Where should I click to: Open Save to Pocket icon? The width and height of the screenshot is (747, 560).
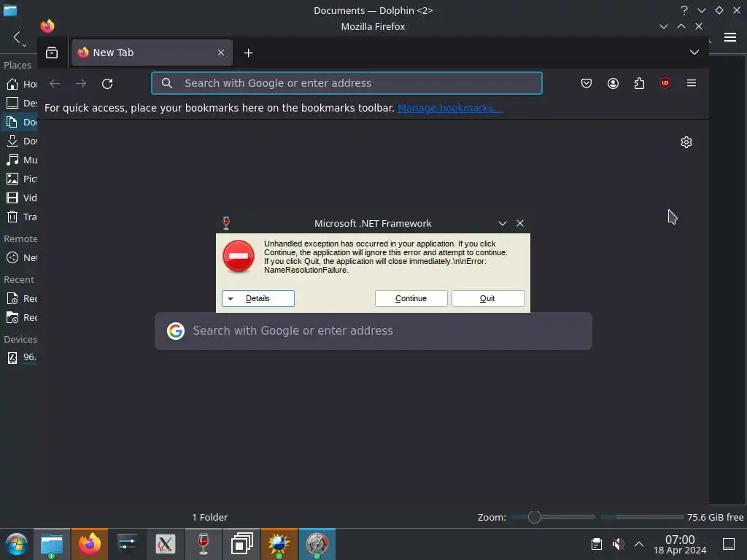[587, 83]
